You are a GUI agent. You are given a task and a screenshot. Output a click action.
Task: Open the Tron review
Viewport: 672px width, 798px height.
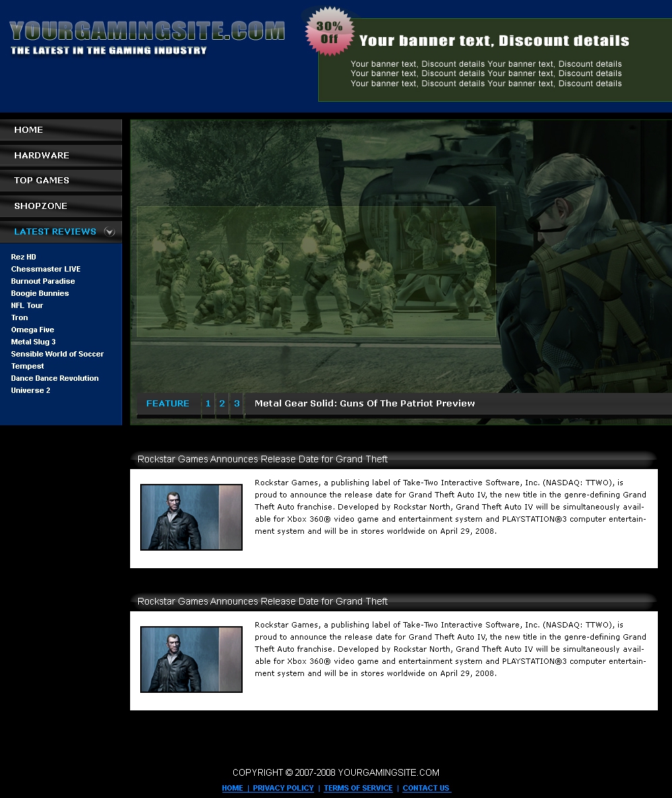coord(20,317)
